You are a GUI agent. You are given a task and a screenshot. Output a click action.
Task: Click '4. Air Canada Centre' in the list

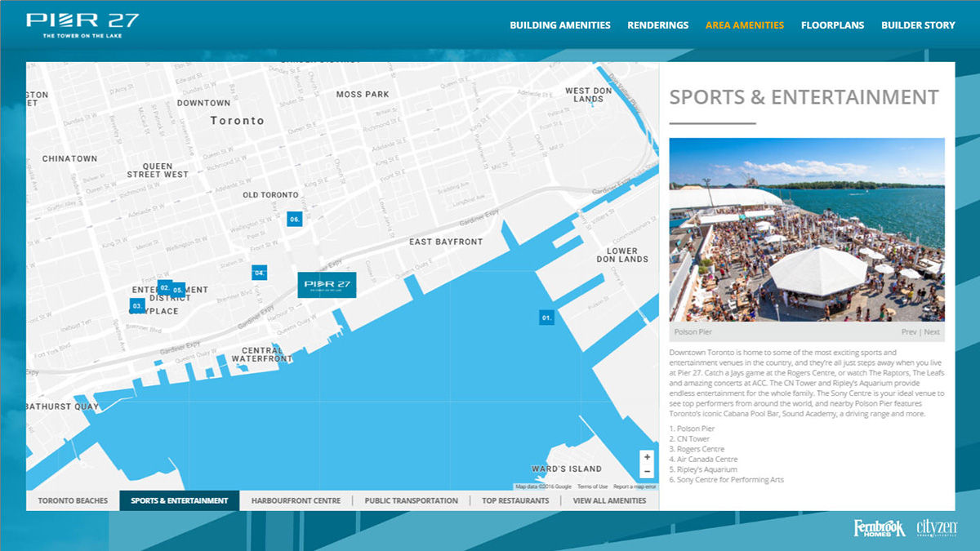[703, 460]
